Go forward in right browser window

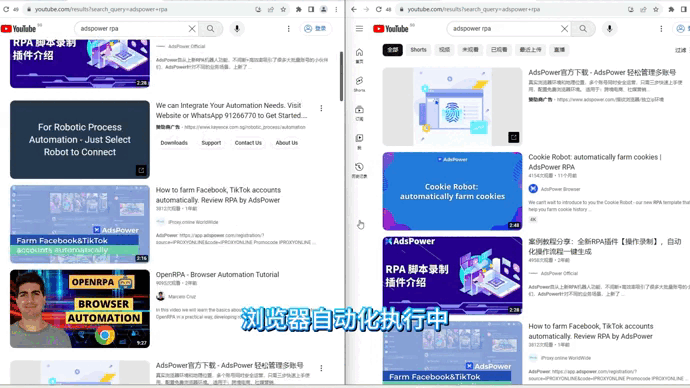(366, 9)
